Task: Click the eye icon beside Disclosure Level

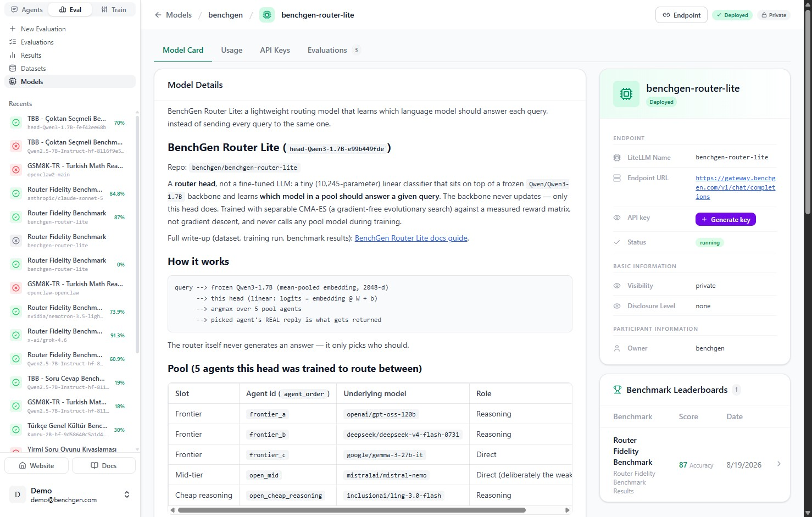Action: pyautogui.click(x=617, y=306)
